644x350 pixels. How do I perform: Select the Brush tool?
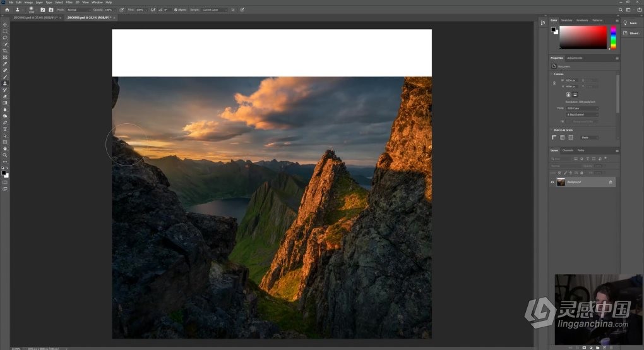click(5, 77)
